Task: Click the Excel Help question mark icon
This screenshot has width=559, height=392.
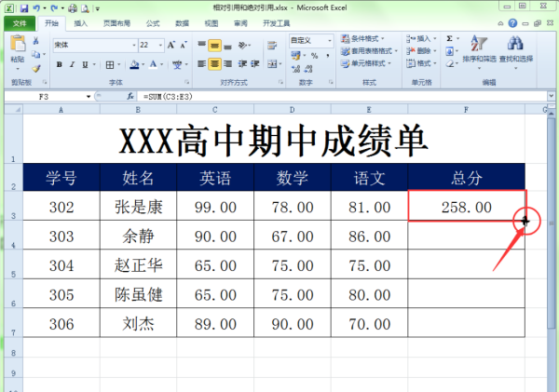Action: point(512,22)
